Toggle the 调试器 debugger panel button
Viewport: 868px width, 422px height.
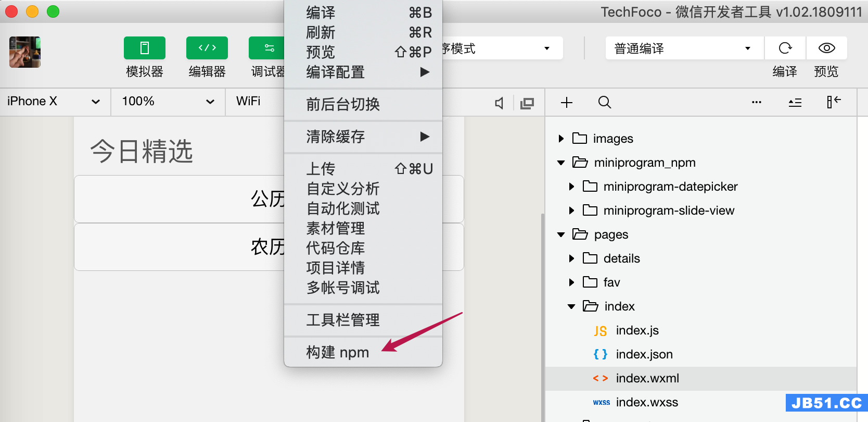266,48
